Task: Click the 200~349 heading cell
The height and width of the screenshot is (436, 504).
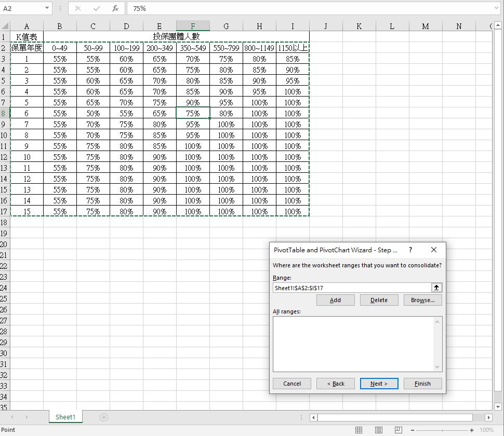Action: 160,48
